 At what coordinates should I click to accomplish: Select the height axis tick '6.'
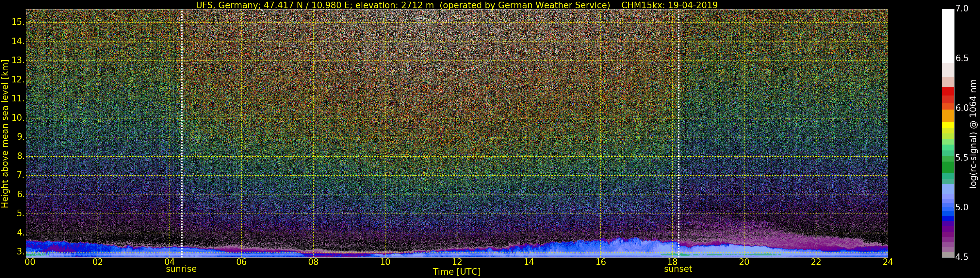coord(20,194)
